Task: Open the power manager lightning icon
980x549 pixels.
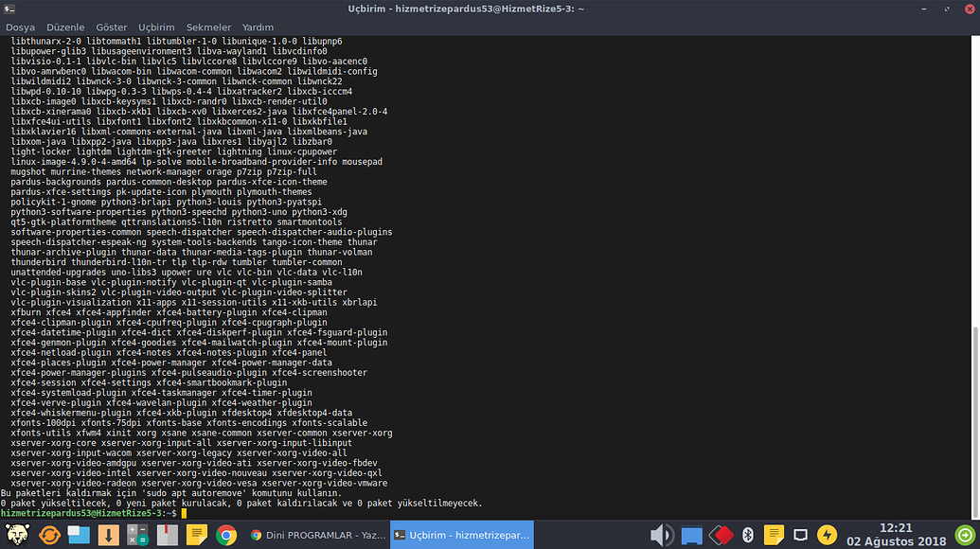Action: [x=827, y=536]
